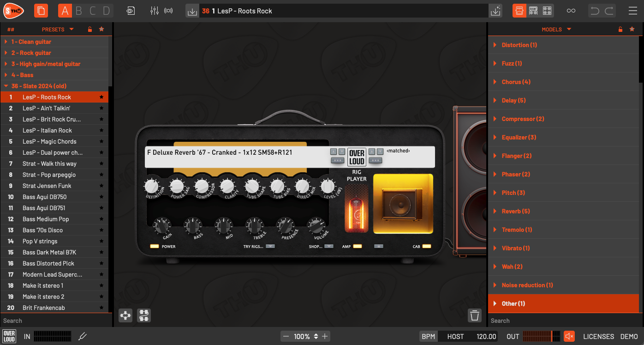Click the amp/cab lock icon
644x345 pixels.
pos(379,246)
